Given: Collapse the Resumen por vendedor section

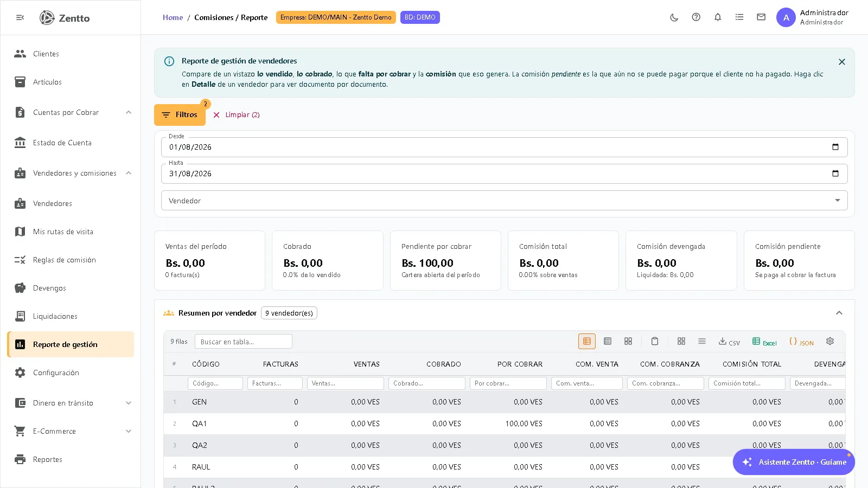Looking at the screenshot, I should pos(839,313).
